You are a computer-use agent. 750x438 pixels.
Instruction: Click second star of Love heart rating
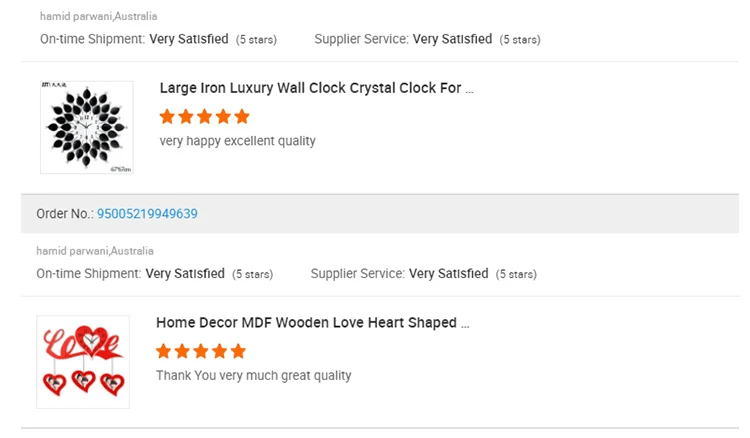pyautogui.click(x=182, y=352)
